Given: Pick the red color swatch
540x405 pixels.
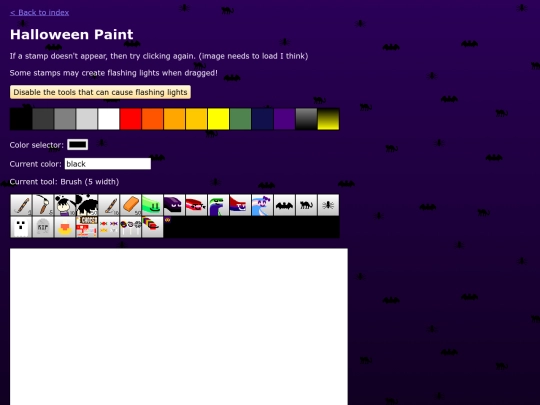Looking at the screenshot, I should tap(131, 119).
